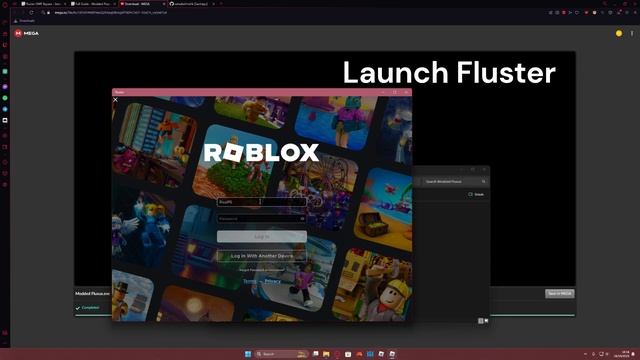The width and height of the screenshot is (640, 360).
Task: Click the Windows Start button
Action: (248, 354)
